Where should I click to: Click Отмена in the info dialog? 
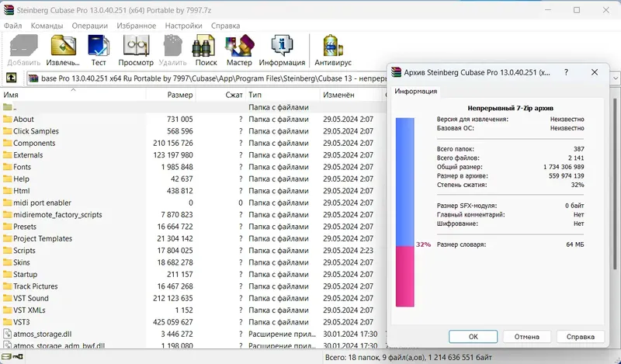pyautogui.click(x=527, y=337)
